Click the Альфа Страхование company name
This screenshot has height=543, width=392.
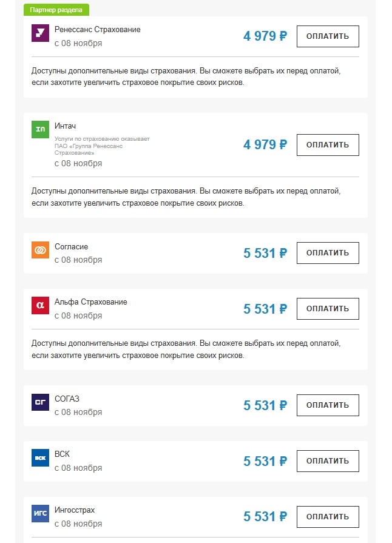[91, 302]
